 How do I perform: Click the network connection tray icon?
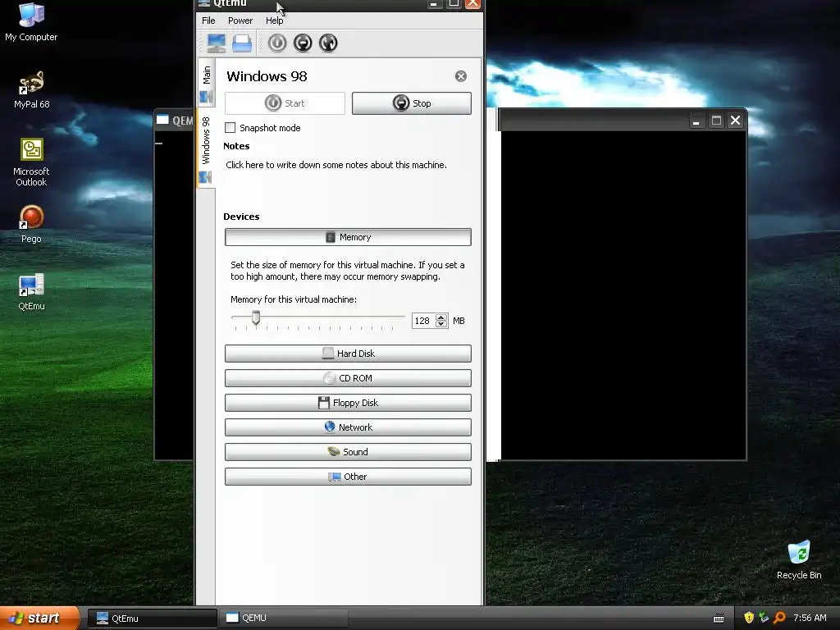pyautogui.click(x=764, y=618)
